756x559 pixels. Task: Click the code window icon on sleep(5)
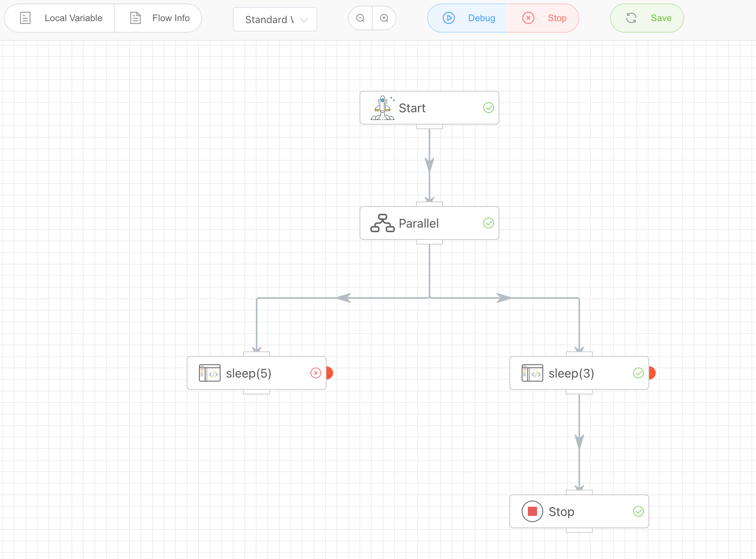point(209,373)
